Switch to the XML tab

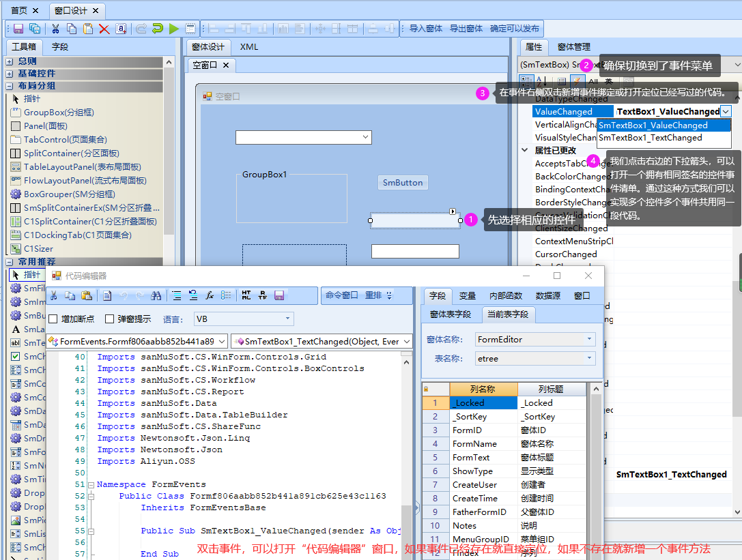click(x=249, y=47)
